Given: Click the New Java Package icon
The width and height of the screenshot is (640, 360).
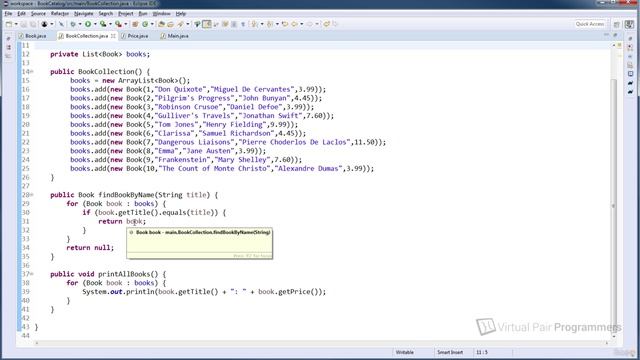Looking at the screenshot, I should 135,24.
